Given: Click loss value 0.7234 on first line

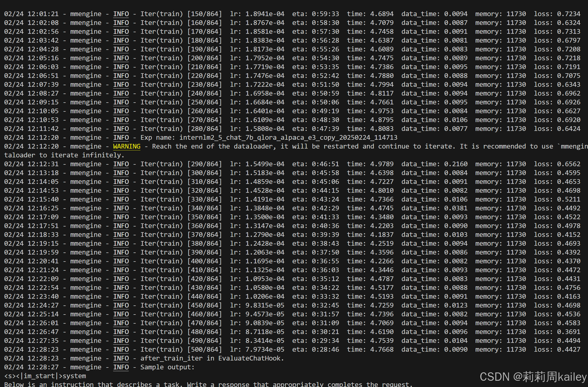Looking at the screenshot, I should [568, 14].
